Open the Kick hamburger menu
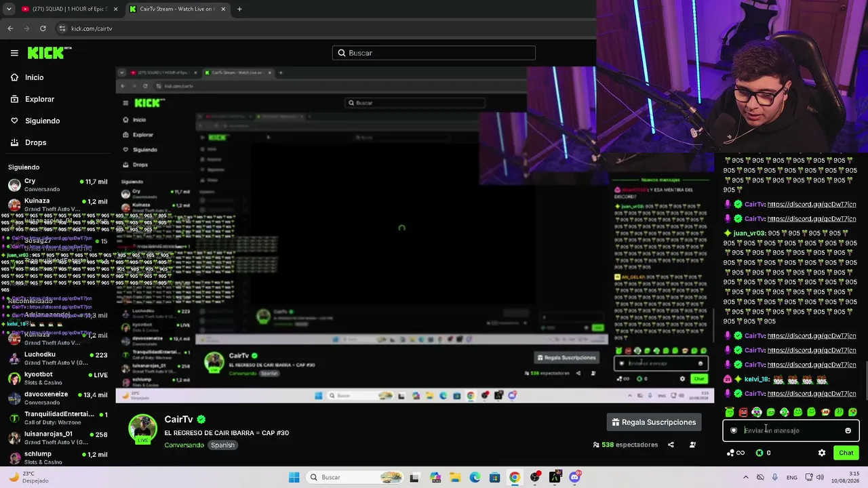This screenshot has width=868, height=488. point(14,53)
